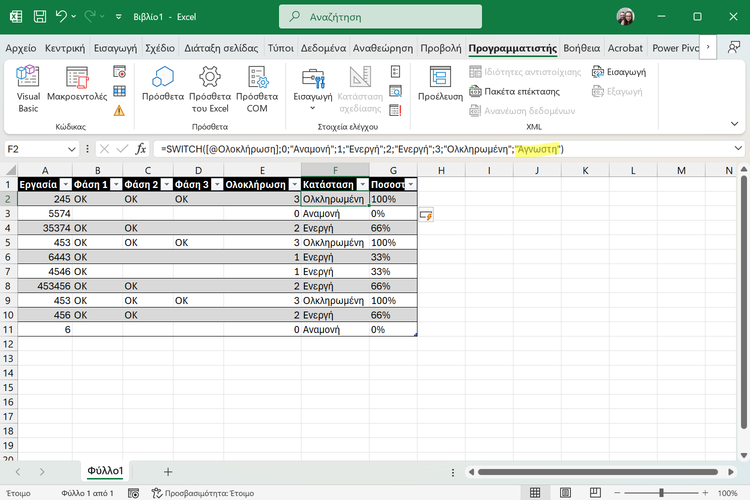
Task: Open Πρόσθετα του Excel add-ins dialog
Action: click(x=210, y=88)
